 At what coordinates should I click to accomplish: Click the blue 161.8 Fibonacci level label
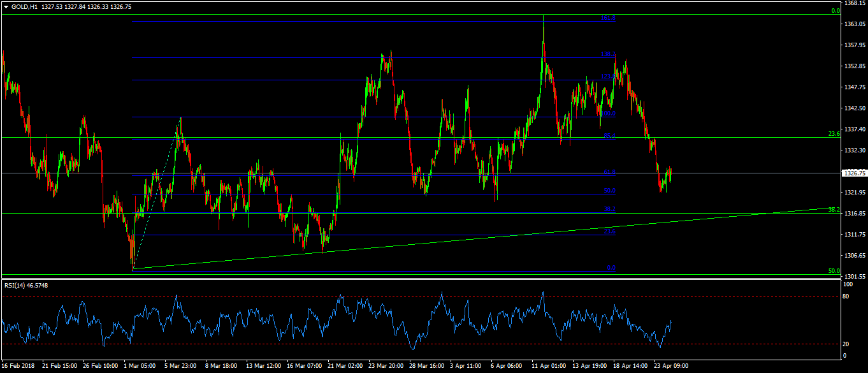[x=608, y=18]
